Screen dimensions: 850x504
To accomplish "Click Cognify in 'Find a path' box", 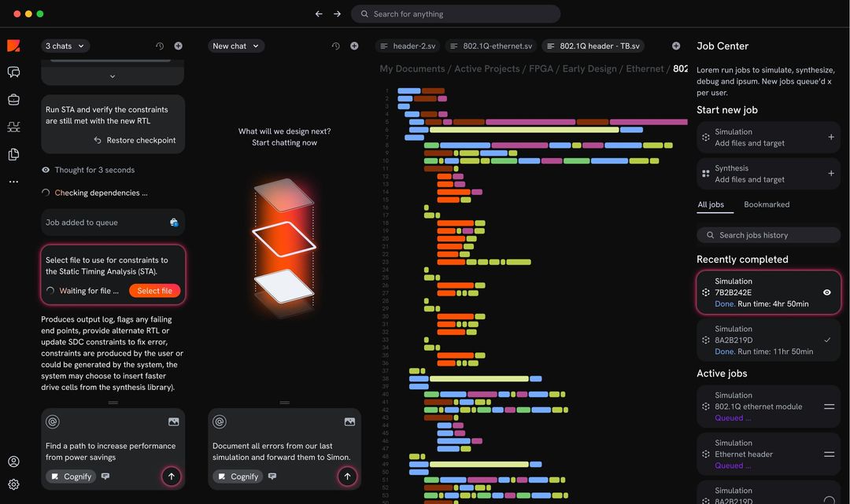I will [71, 476].
